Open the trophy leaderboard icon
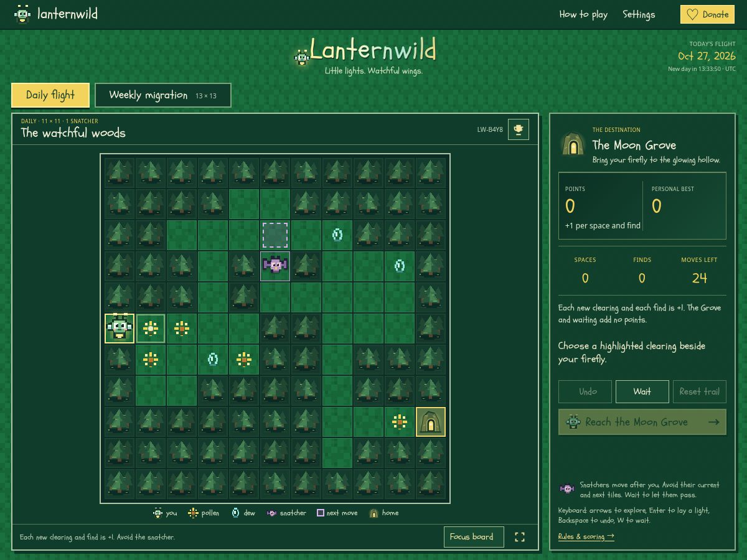The width and height of the screenshot is (747, 560). (x=519, y=129)
